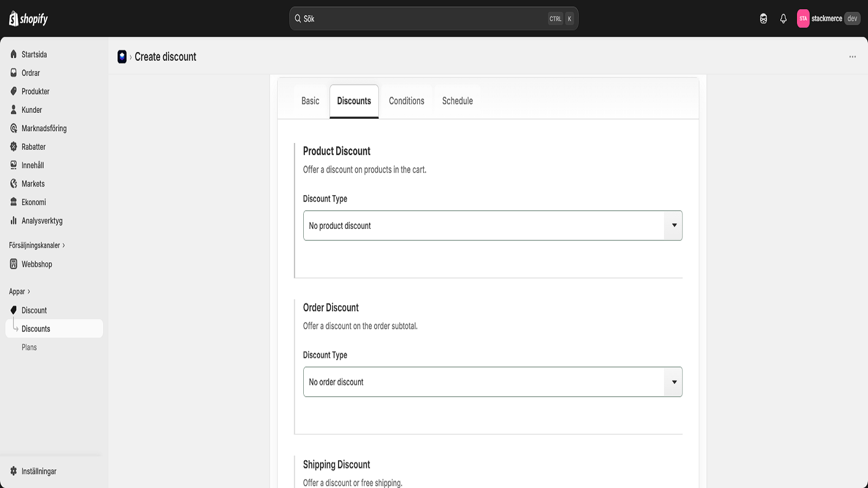Open the three-dot page actions menu
The image size is (868, 488).
(852, 56)
